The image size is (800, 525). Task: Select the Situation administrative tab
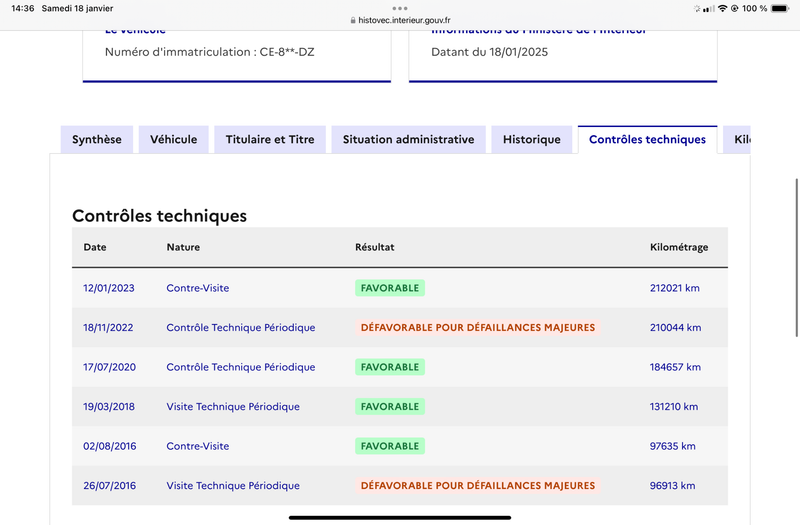click(x=408, y=139)
